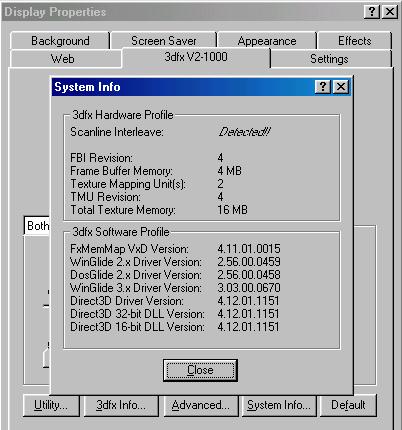Click the '3dfx Hardware Profile' group heading
This screenshot has height=430, width=402.
click(x=123, y=115)
